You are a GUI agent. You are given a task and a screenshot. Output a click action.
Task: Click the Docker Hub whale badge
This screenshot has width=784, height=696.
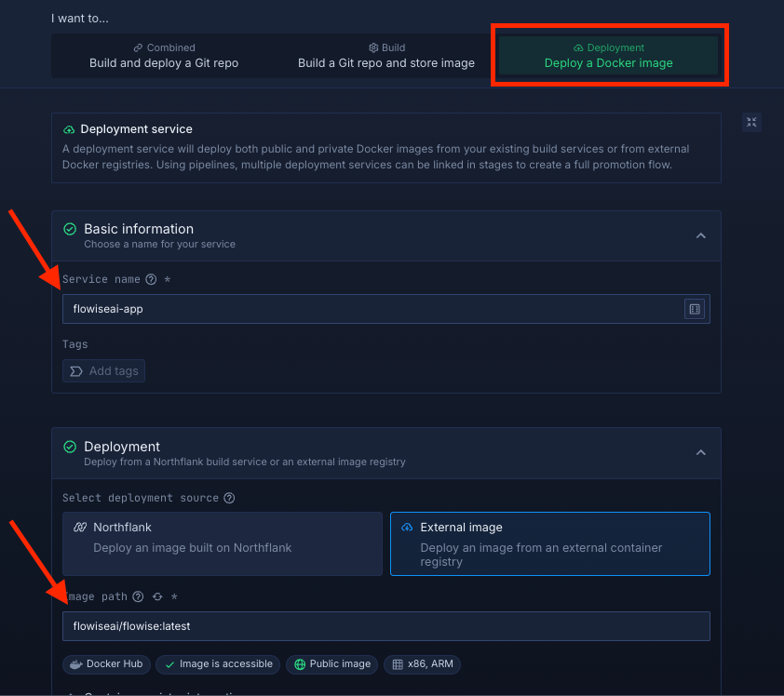[106, 664]
